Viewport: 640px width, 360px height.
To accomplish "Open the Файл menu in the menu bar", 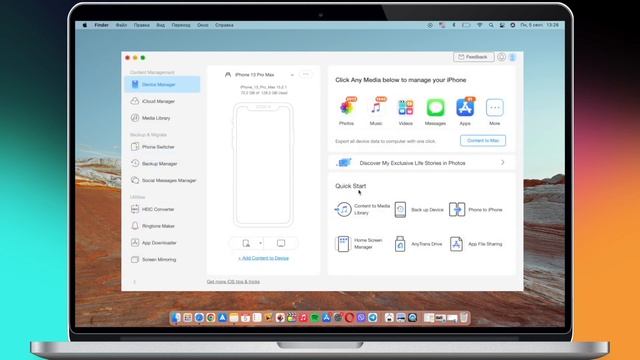I will pyautogui.click(x=121, y=25).
